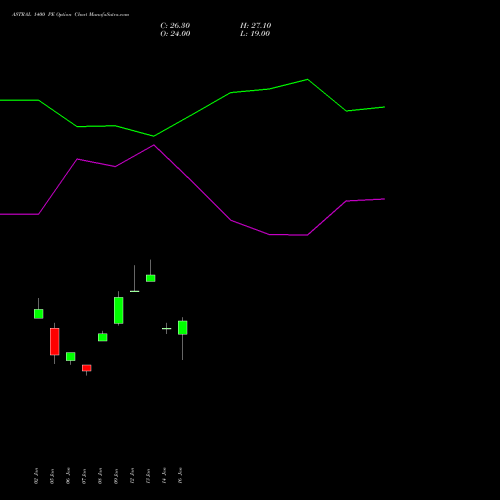Click the ASTRAL 1400 PE Option Chart title
The image size is (500, 500).
[x=70, y=15]
